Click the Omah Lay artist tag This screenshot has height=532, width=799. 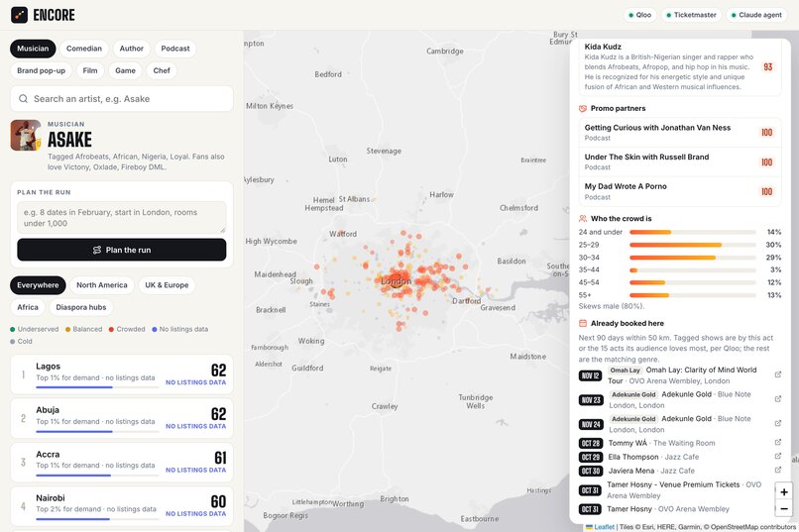[x=625, y=371]
